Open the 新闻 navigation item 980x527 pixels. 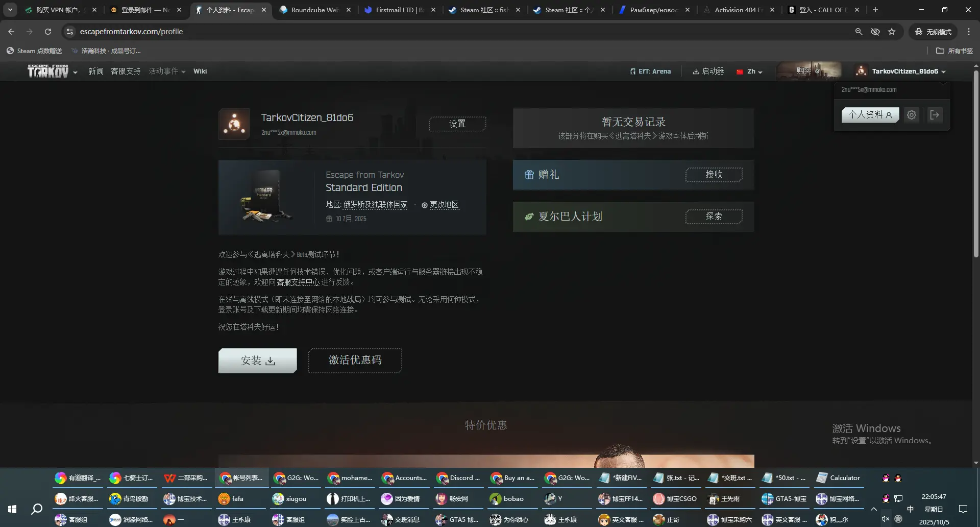[96, 71]
